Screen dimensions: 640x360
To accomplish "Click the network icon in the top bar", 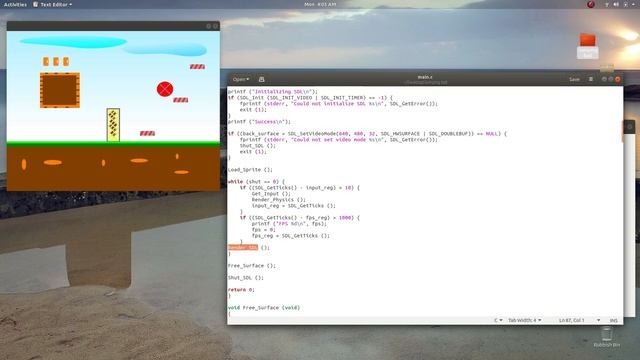I will (607, 4).
